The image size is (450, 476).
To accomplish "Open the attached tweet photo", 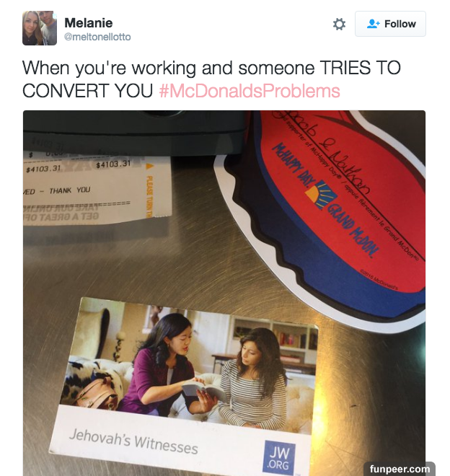I will click(x=224, y=293).
